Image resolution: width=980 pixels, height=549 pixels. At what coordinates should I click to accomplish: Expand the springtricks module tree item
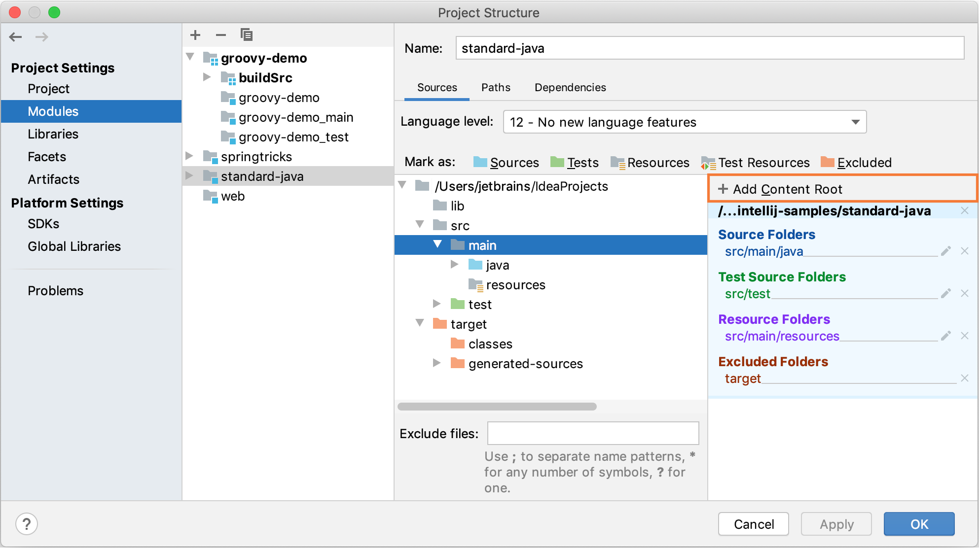(192, 157)
